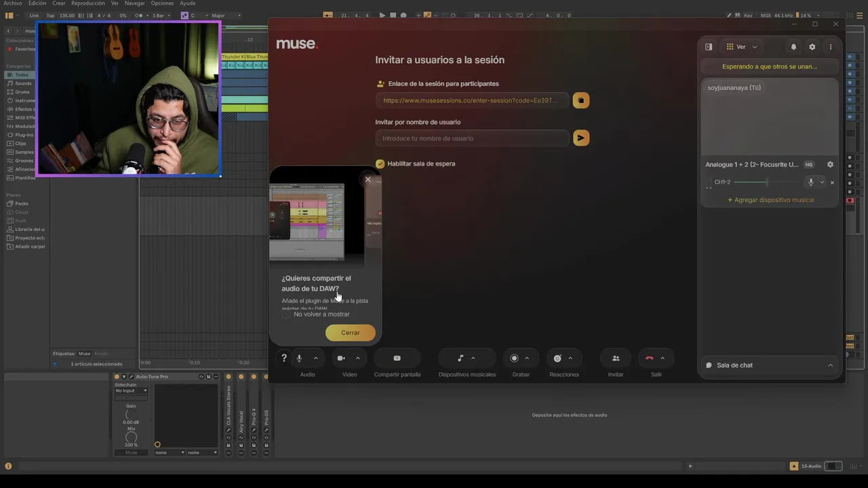Start sharing with Compartir pantalla icon
Viewport: 868px width, 488px height.
point(397,358)
